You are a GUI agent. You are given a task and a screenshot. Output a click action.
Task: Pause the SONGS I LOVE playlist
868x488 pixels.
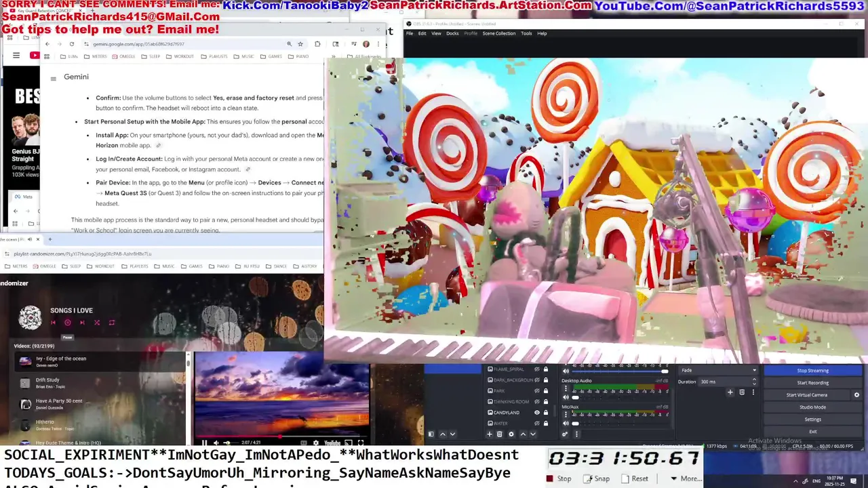pos(67,323)
